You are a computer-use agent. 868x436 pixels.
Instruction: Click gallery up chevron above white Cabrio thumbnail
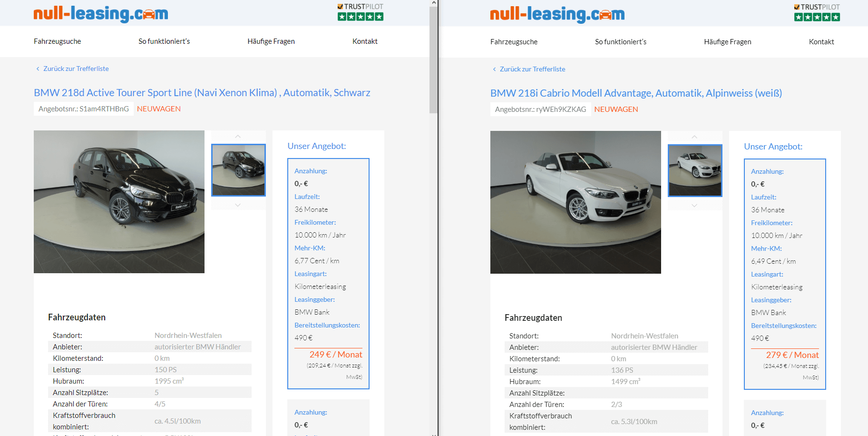click(x=695, y=137)
